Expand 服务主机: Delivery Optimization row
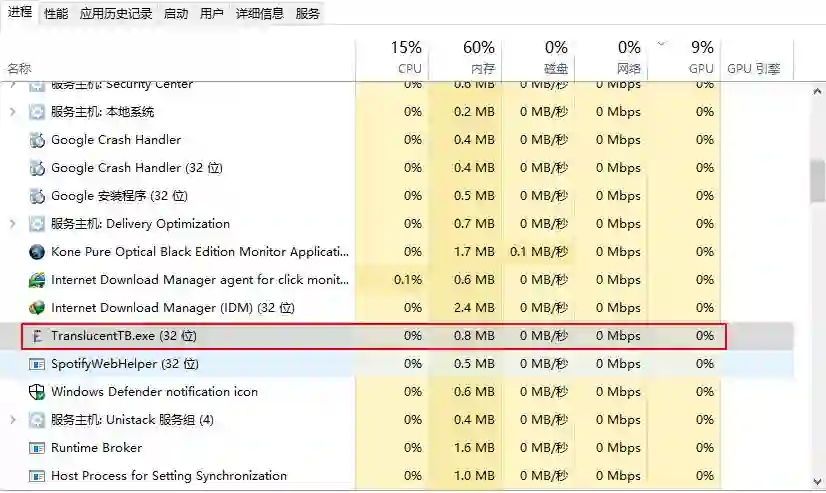This screenshot has height=493, width=826. point(13,224)
